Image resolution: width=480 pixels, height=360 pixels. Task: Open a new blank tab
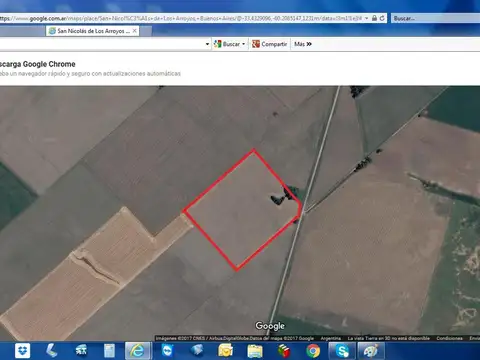(x=146, y=31)
